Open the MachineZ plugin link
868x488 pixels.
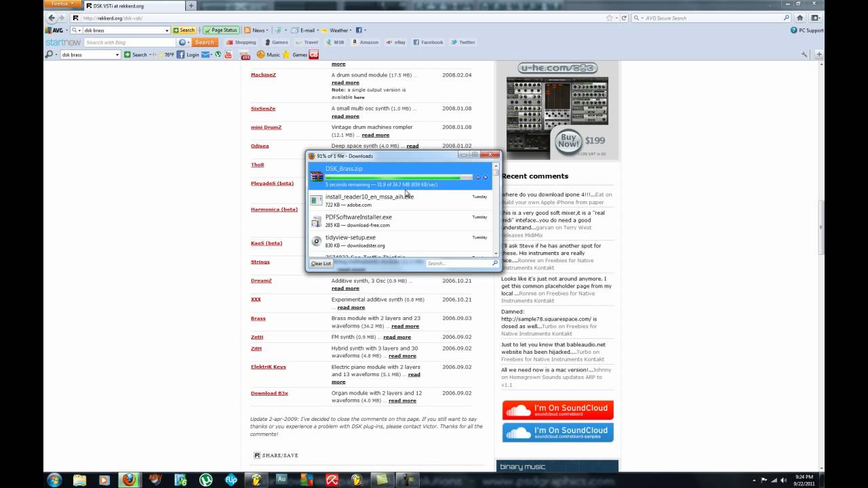pyautogui.click(x=263, y=75)
